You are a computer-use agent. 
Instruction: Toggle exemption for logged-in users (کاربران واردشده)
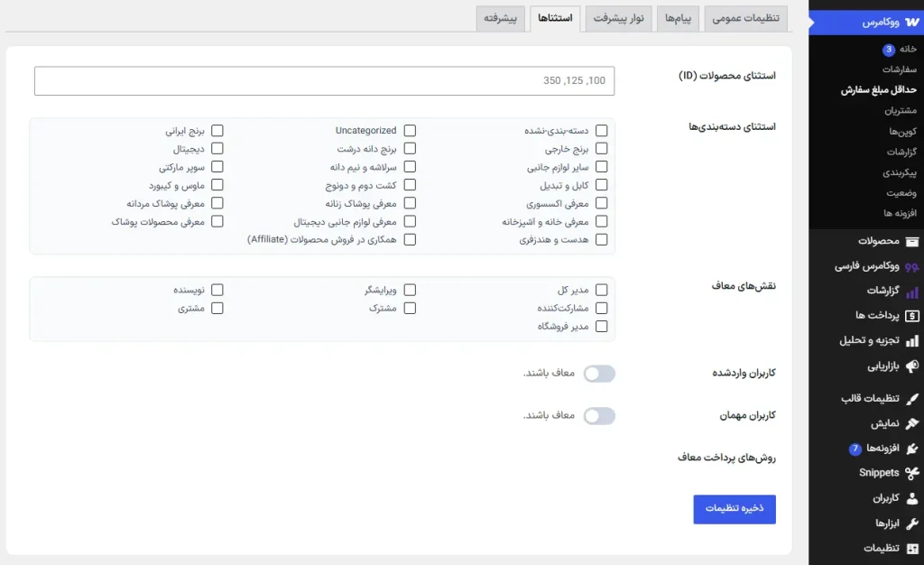point(599,374)
